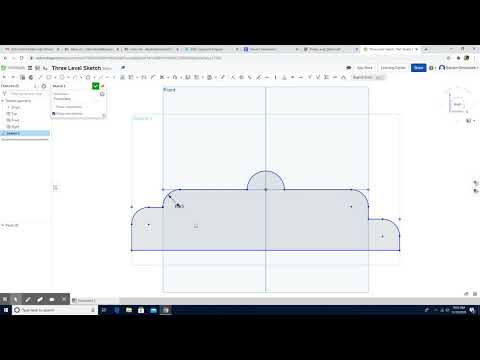Select the Sketch fillet tool

coord(153,77)
